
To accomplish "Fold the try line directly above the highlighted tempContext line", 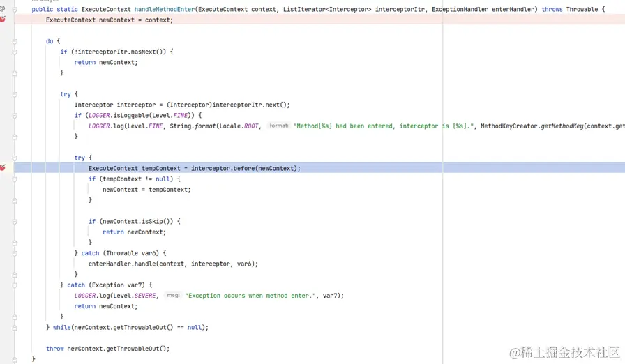I will click(x=15, y=158).
